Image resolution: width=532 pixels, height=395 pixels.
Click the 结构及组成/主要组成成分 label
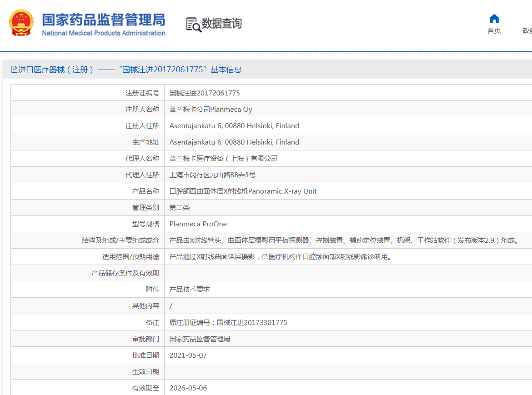[x=120, y=240]
